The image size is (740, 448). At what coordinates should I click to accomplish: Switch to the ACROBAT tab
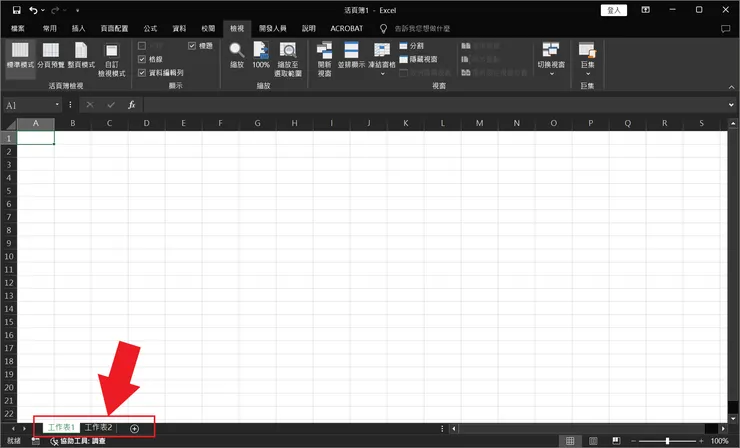pos(346,29)
